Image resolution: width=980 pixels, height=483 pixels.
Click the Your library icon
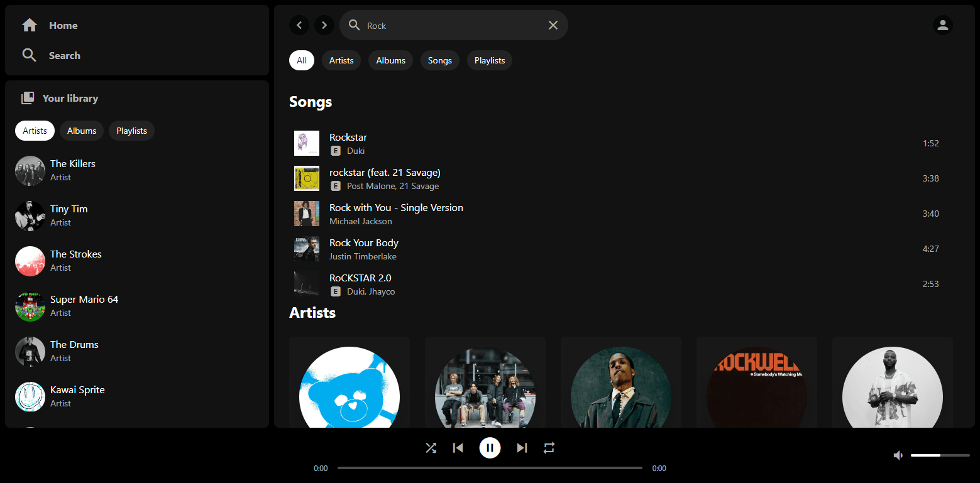pyautogui.click(x=28, y=98)
